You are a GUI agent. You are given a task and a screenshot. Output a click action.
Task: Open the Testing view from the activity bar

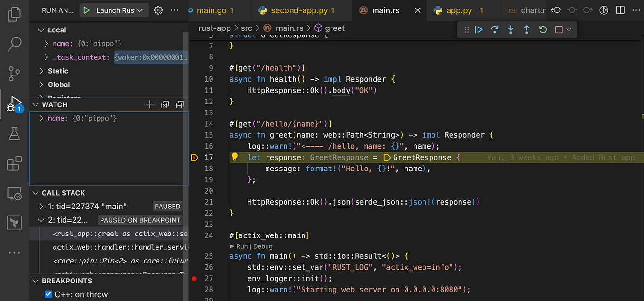pos(14,133)
